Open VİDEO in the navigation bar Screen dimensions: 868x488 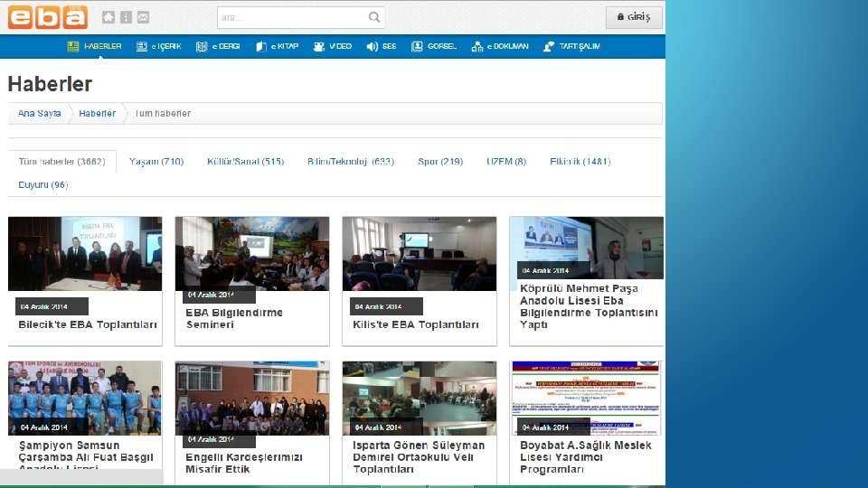point(341,46)
